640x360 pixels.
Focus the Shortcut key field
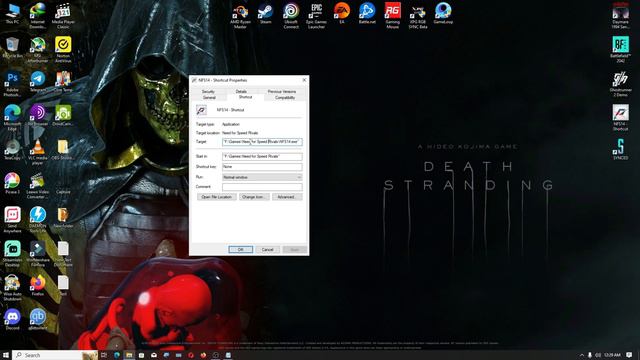[262, 167]
